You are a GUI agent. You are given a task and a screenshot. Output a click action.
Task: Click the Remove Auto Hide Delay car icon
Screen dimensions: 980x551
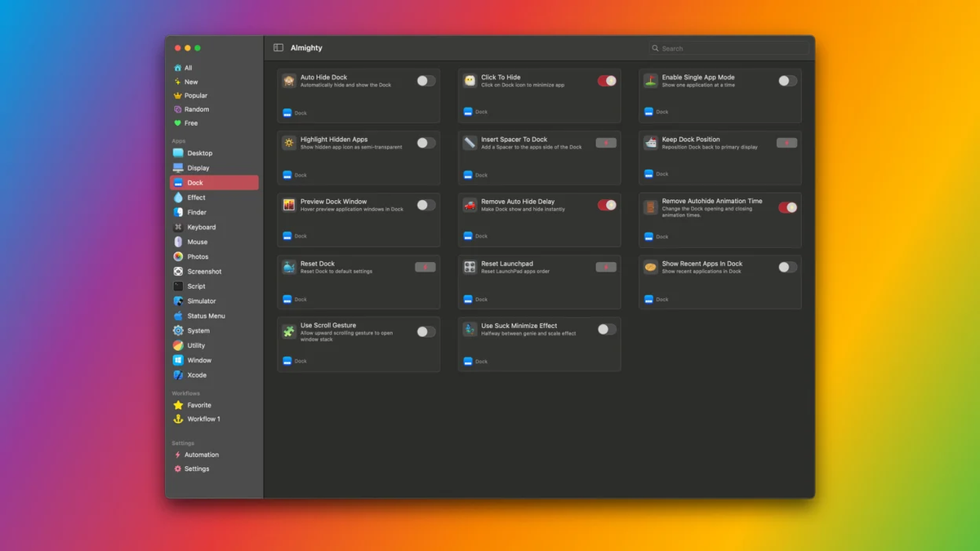470,205
